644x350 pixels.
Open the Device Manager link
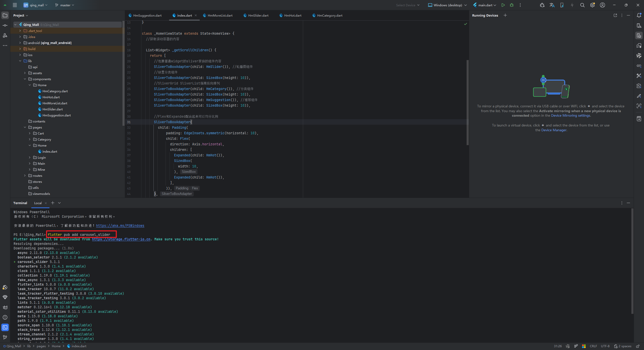coord(554,130)
